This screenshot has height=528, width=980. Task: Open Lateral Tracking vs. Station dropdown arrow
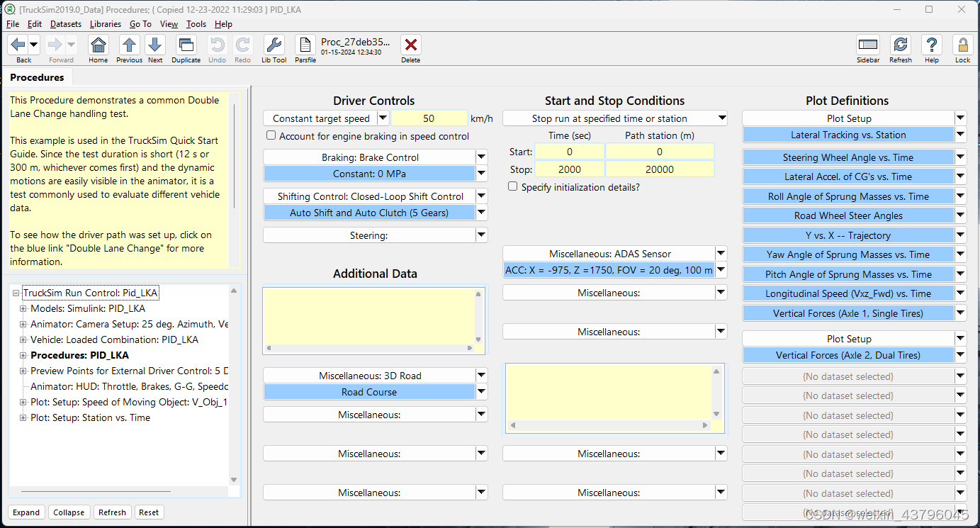coord(961,135)
